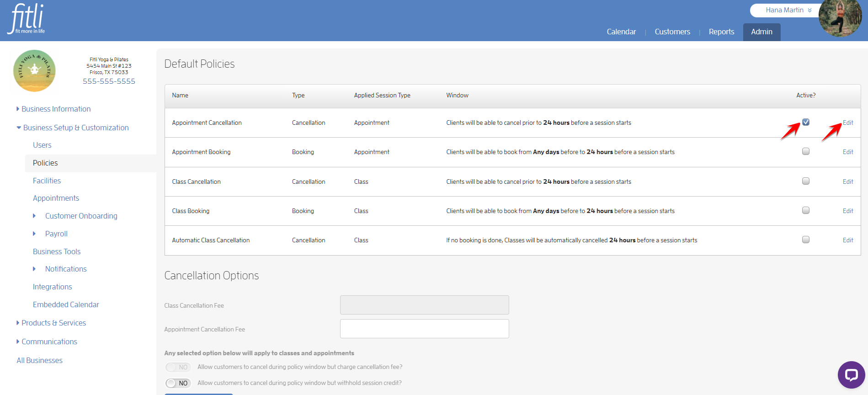Screen dimensions: 868x395
Task: Click Automatic Class Cancellation name cell
Action: click(211, 240)
